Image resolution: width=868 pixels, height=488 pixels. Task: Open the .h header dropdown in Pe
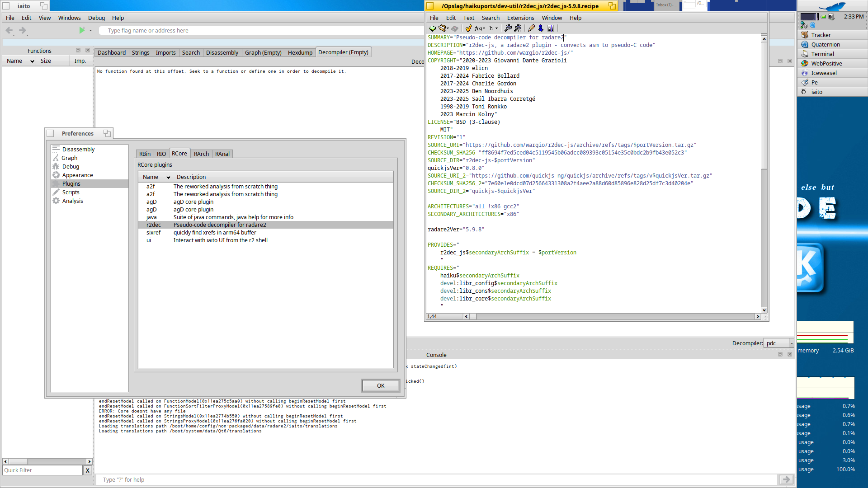click(493, 28)
